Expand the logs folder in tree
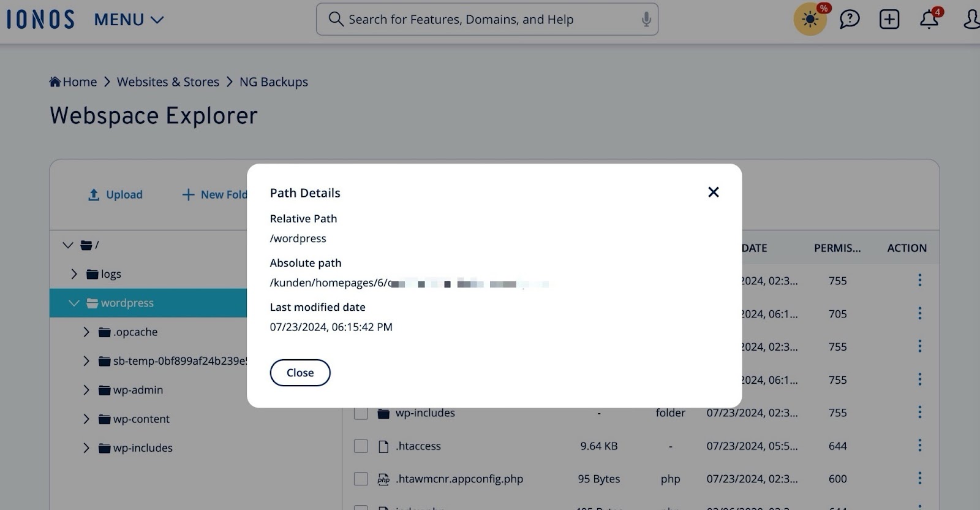The width and height of the screenshot is (980, 510). 74,274
